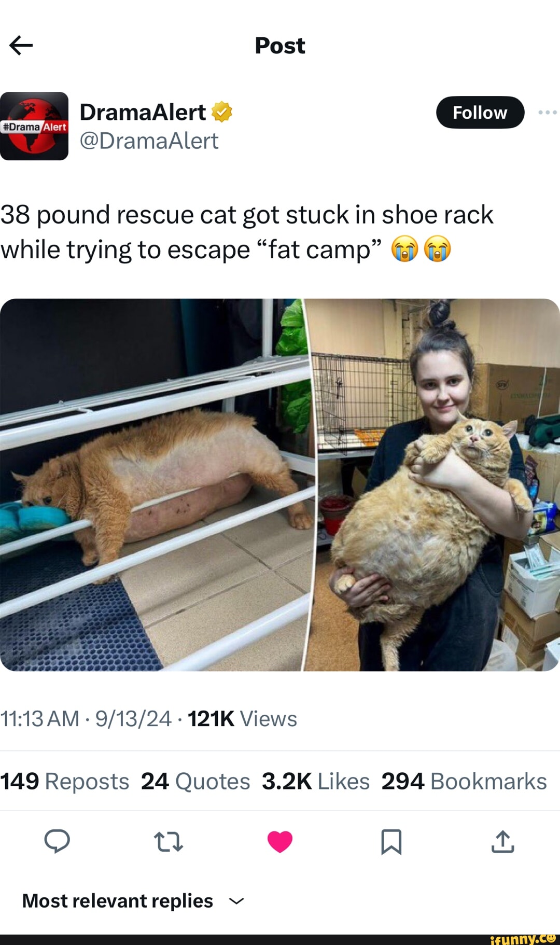This screenshot has height=945, width=560.
Task: Open the share upload icon
Action: (502, 841)
